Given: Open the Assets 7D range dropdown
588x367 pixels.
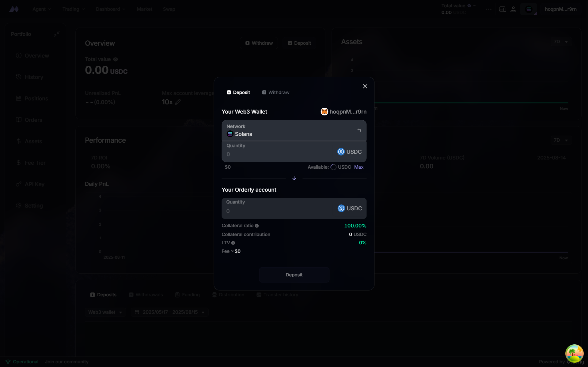Looking at the screenshot, I should 561,42.
